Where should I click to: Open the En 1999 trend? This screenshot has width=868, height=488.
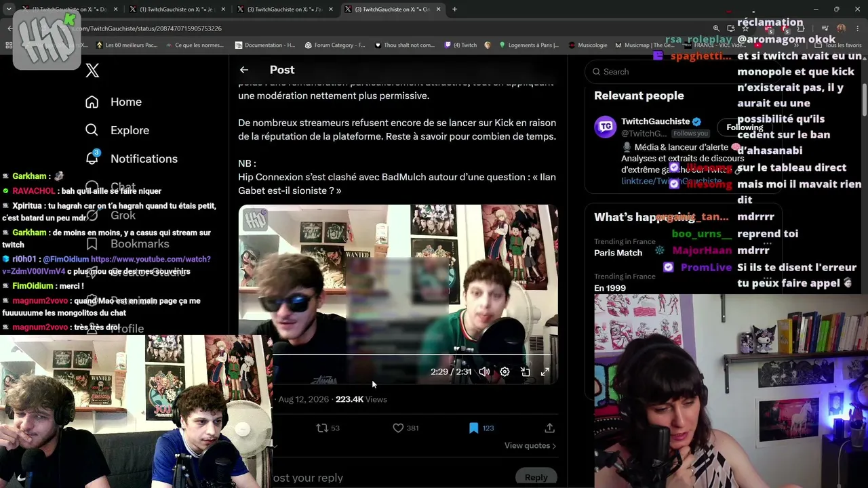610,288
